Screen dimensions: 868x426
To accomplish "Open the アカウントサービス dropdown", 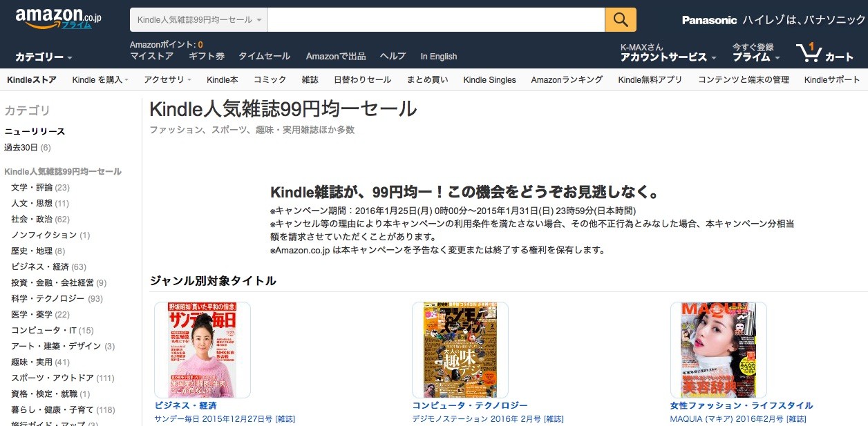I will coord(668,57).
